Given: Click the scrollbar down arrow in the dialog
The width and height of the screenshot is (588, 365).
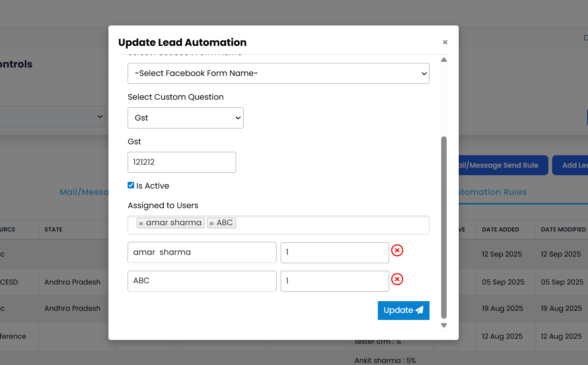Looking at the screenshot, I should [444, 325].
